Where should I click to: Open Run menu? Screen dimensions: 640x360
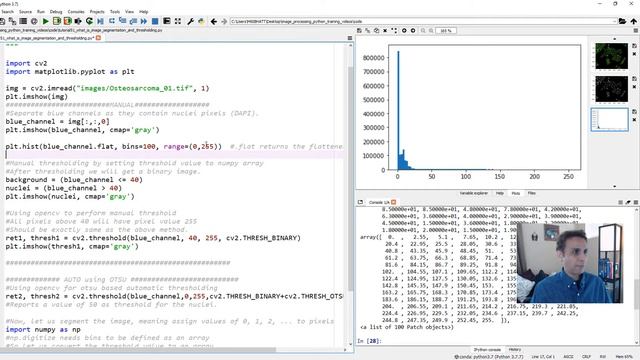(41, 12)
